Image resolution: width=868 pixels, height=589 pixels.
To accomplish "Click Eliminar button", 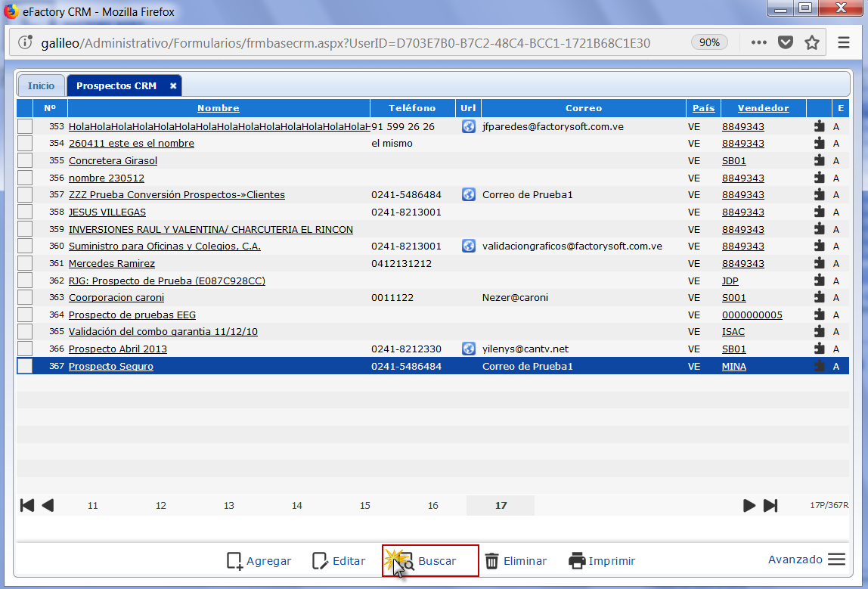I will (516, 561).
